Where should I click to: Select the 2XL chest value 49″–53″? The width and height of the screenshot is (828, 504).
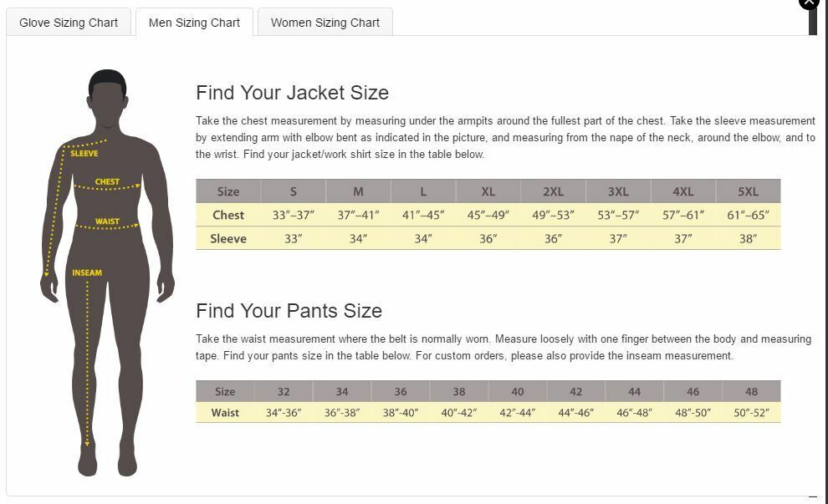pyautogui.click(x=553, y=215)
